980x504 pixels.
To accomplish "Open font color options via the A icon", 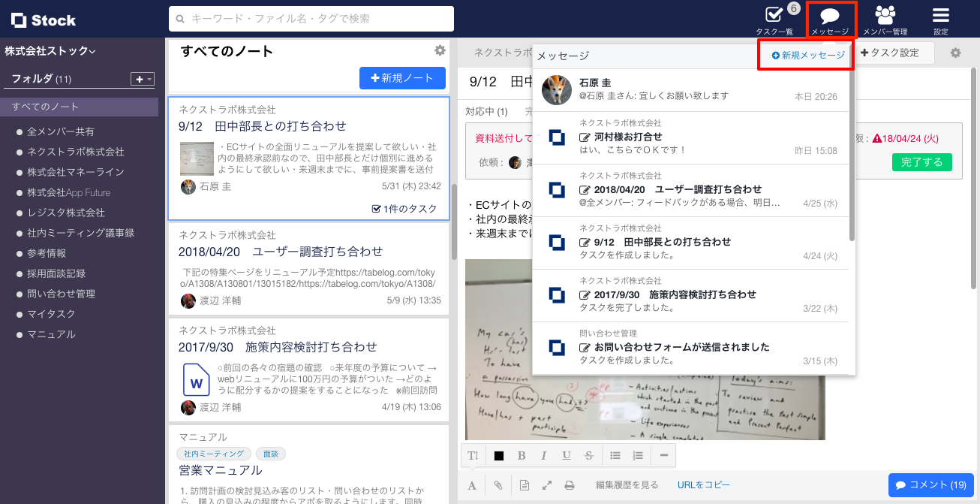I will pos(472,484).
